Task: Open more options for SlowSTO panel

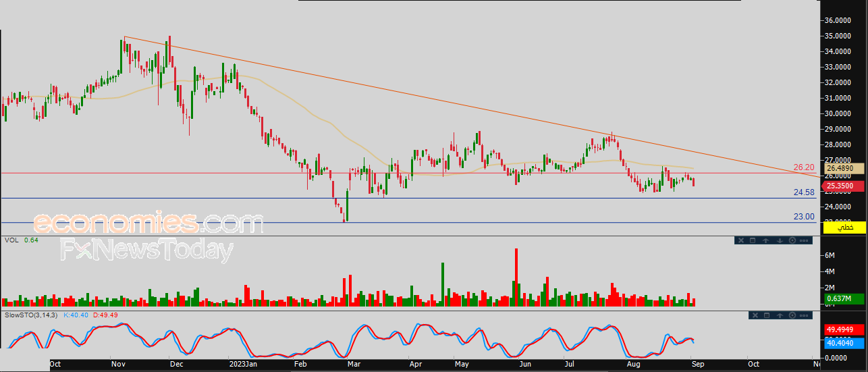Action: (x=804, y=315)
